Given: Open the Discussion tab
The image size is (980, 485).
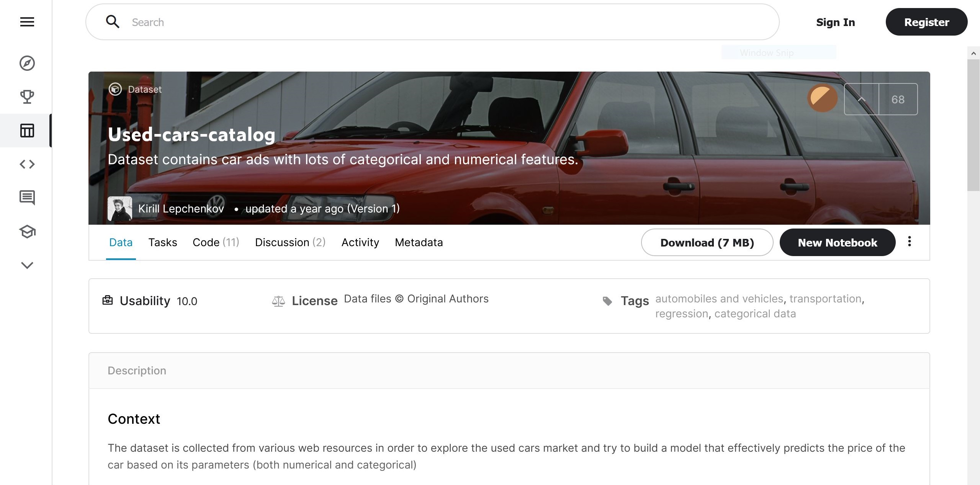Looking at the screenshot, I should (x=290, y=242).
